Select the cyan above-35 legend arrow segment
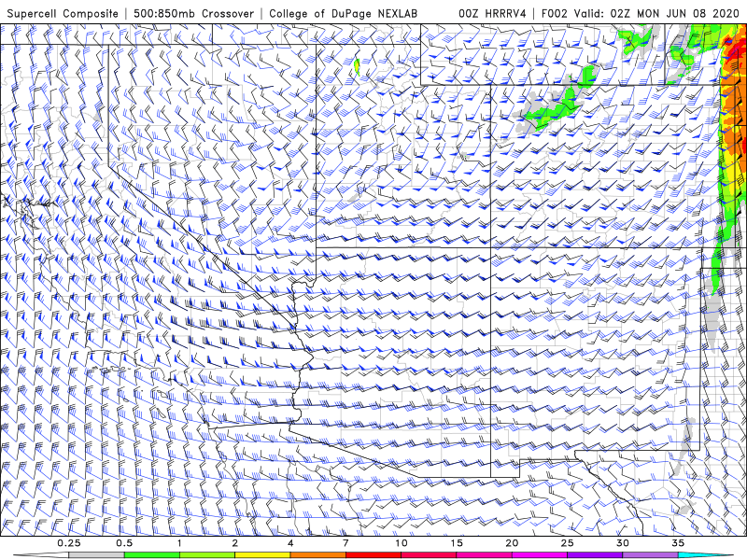The image size is (747, 560). [705, 555]
